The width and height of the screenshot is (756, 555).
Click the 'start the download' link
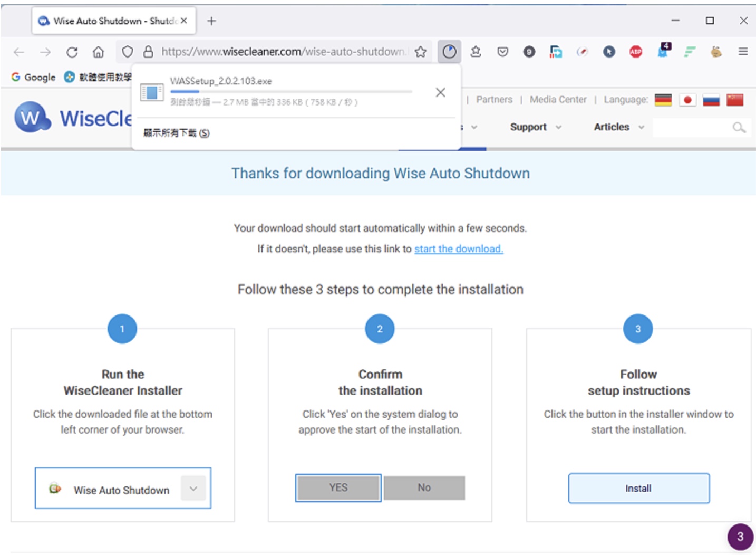tap(459, 248)
